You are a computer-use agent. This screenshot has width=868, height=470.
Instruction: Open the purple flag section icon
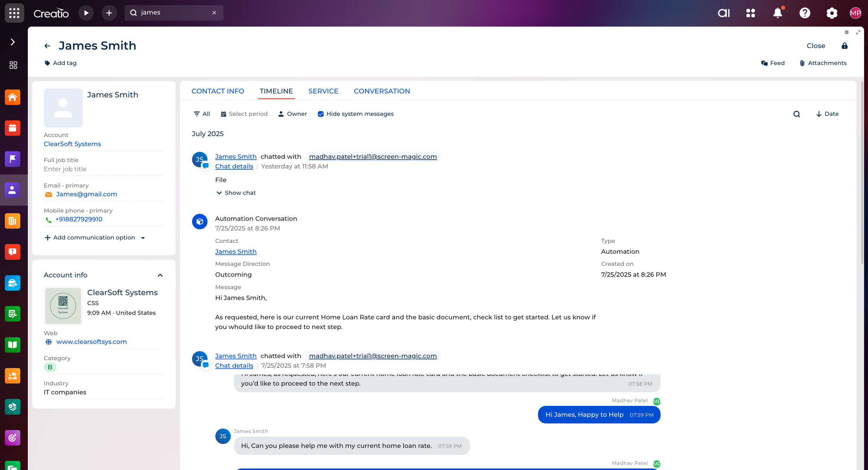(x=12, y=159)
